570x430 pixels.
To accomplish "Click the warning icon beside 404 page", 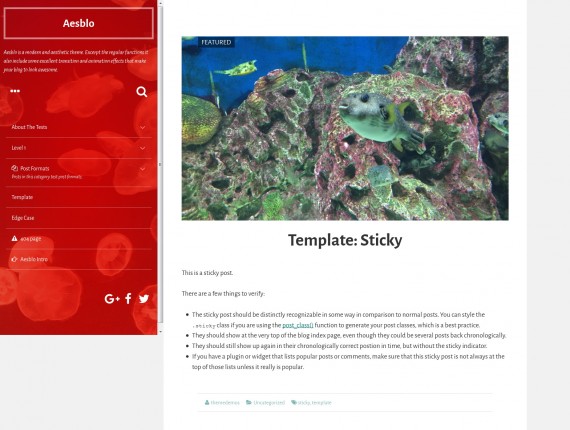I will tap(14, 238).
